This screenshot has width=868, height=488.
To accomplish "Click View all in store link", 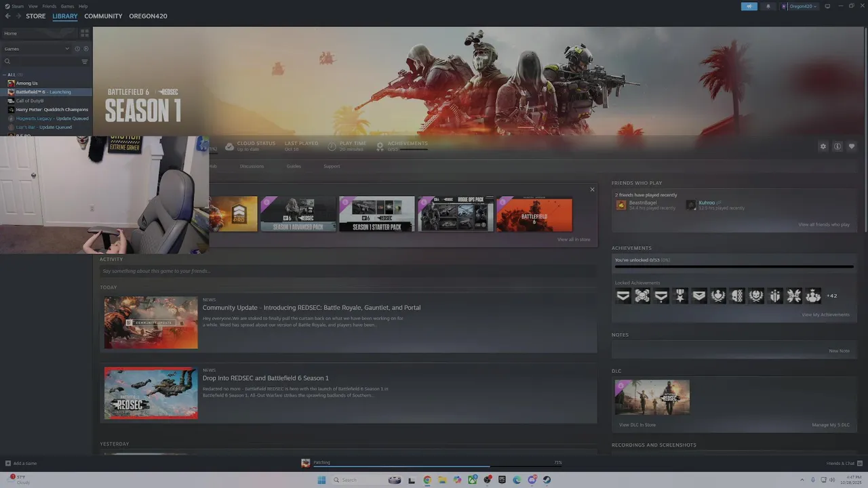I will 574,240.
